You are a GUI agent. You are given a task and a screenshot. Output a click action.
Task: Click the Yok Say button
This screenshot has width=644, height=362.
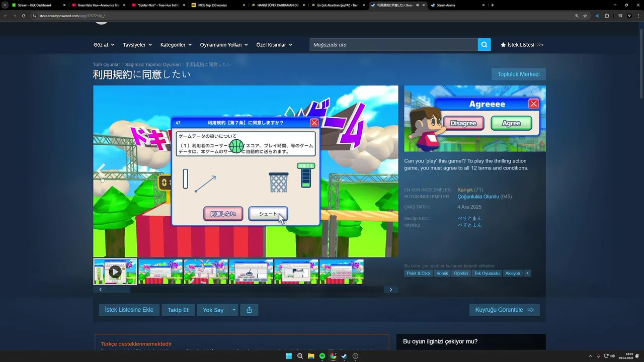213,310
